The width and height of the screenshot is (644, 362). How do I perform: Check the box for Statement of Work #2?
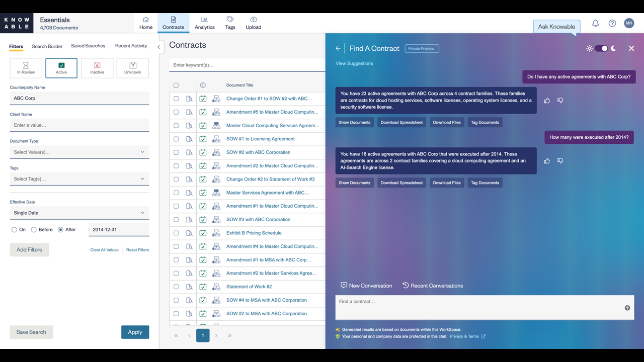click(x=176, y=287)
